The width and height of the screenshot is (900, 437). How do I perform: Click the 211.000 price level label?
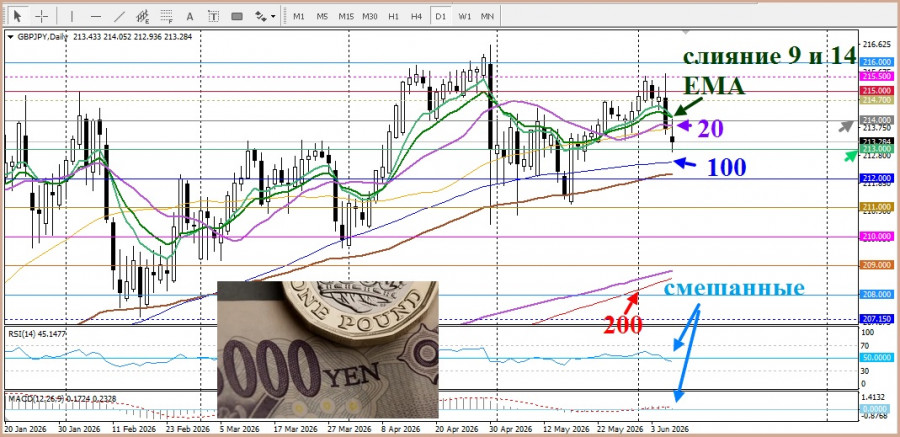[876, 207]
